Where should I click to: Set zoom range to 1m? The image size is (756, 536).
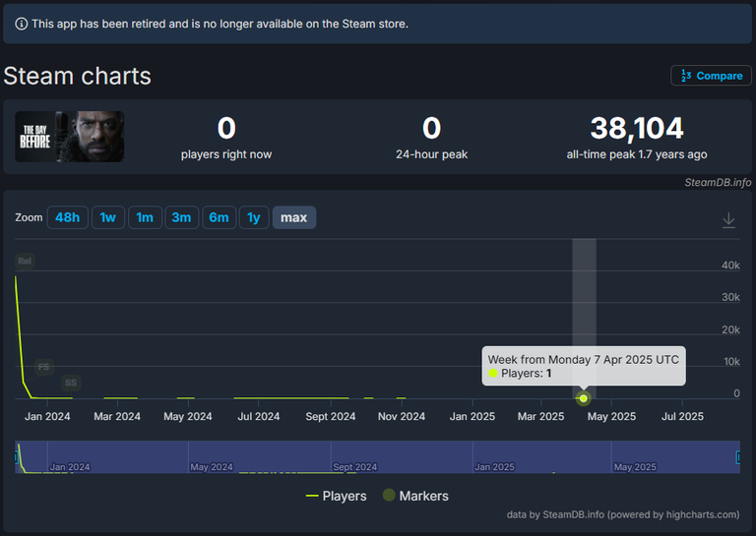pos(145,217)
